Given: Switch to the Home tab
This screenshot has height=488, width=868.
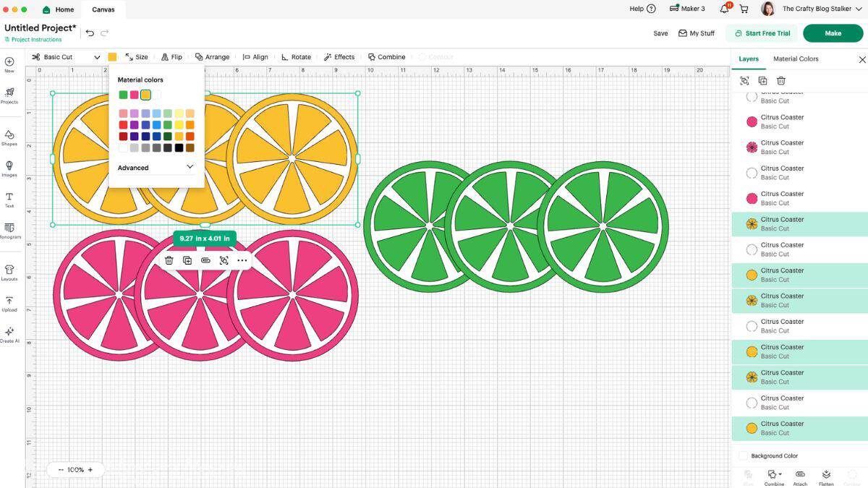Looking at the screenshot, I should coord(58,9).
